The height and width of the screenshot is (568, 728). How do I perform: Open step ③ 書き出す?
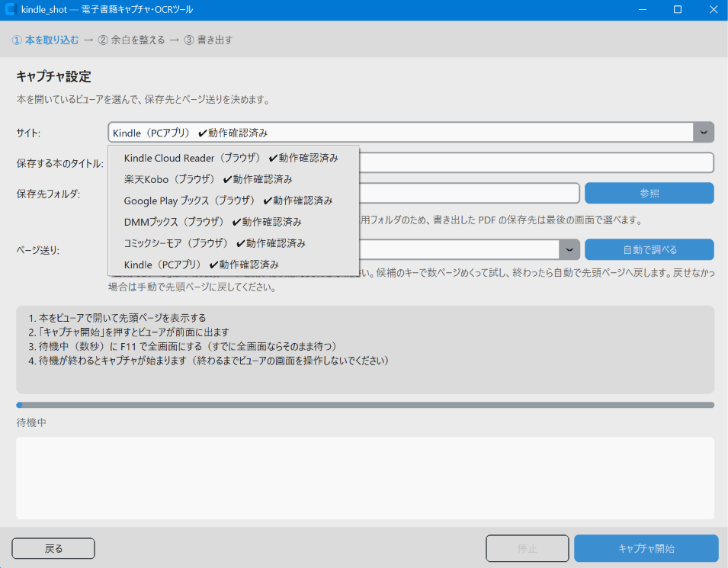point(208,40)
